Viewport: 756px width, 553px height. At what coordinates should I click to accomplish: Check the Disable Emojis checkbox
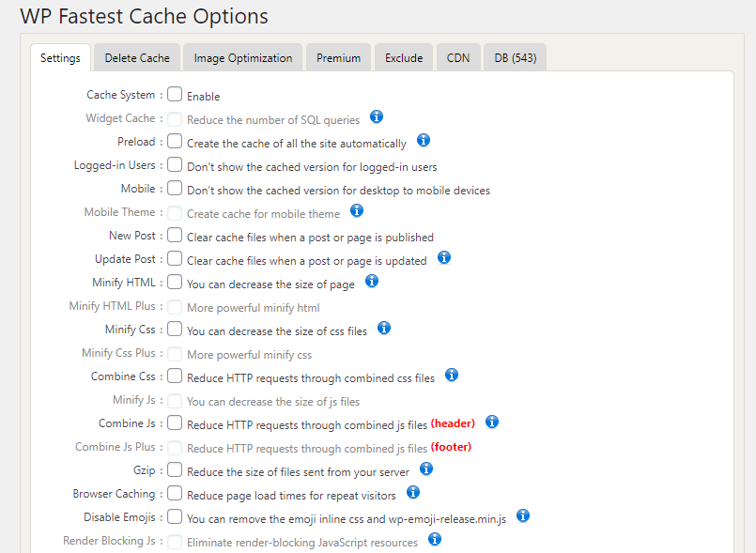click(x=175, y=516)
